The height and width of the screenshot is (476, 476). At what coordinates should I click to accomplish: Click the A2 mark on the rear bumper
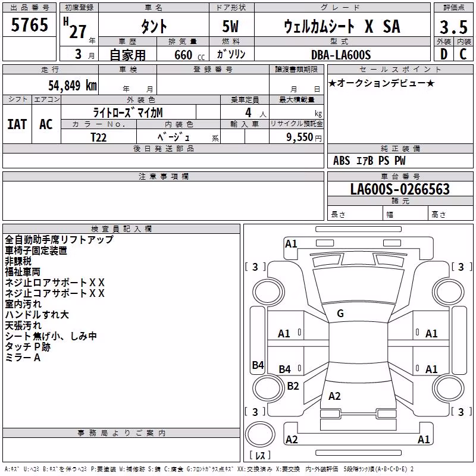click(292, 439)
